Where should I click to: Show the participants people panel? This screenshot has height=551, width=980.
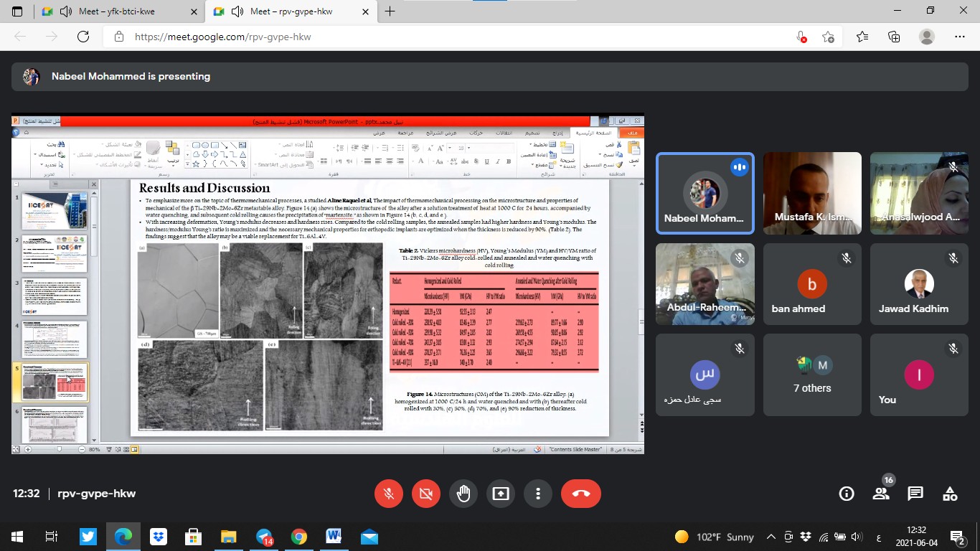point(881,494)
